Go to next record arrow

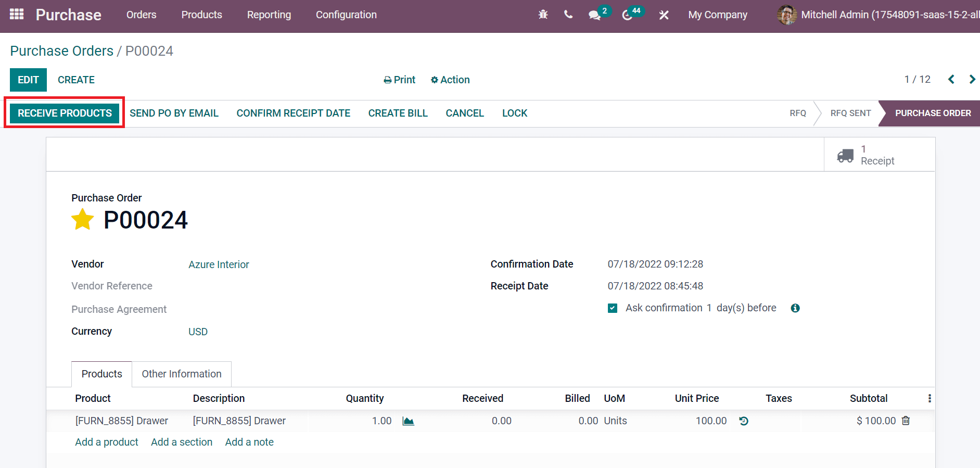[x=972, y=79]
